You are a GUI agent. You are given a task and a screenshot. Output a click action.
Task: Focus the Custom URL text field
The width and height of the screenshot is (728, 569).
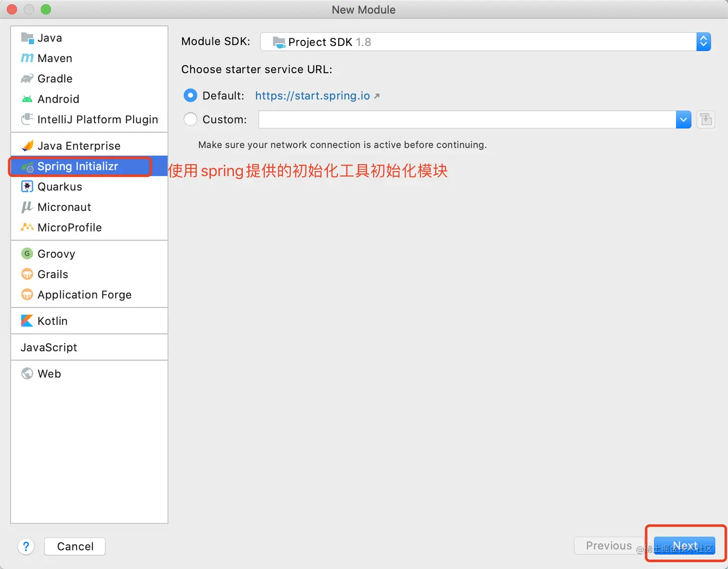pyautogui.click(x=468, y=119)
